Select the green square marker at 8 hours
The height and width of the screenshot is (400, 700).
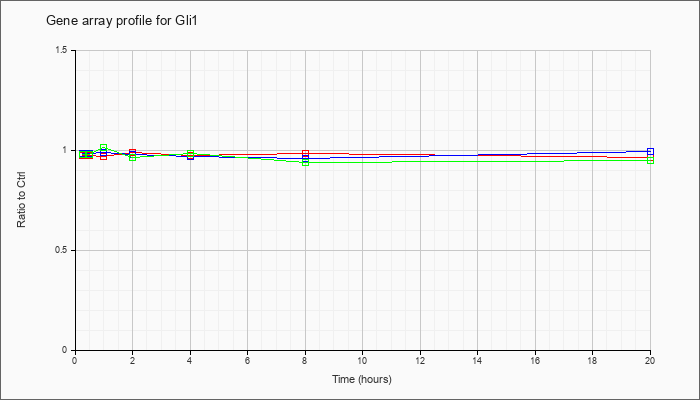point(306,162)
